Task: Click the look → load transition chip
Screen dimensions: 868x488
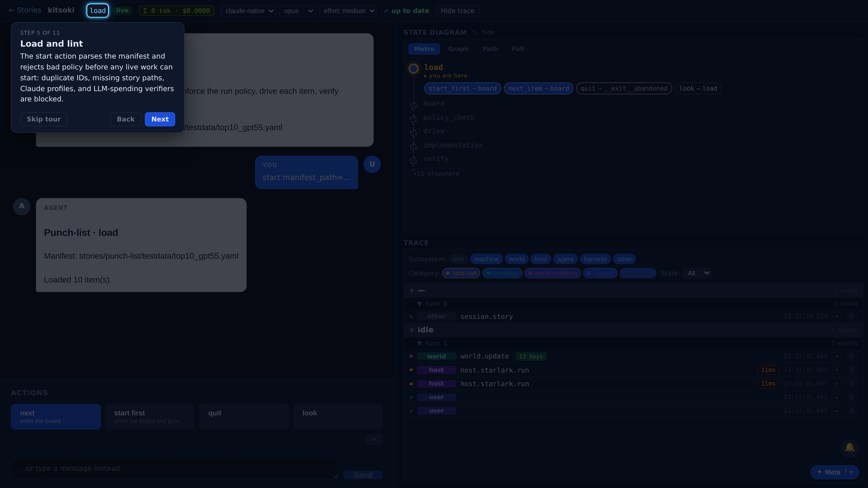Action: click(698, 89)
